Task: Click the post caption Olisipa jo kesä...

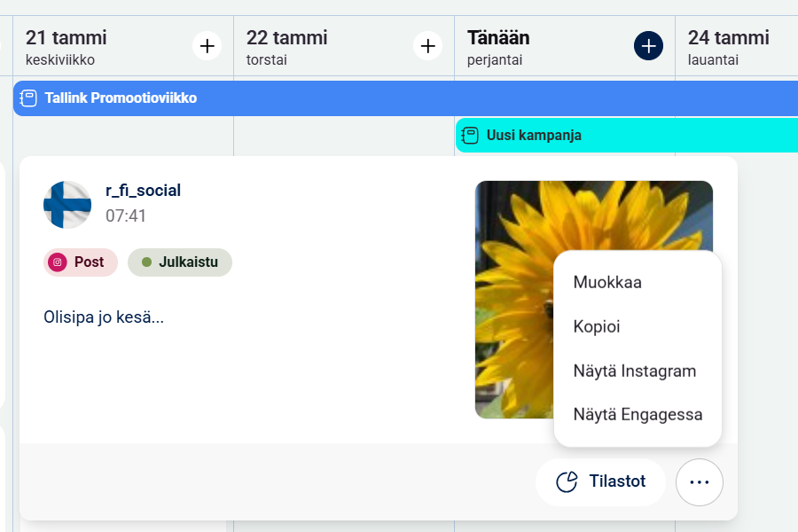Action: point(104,317)
